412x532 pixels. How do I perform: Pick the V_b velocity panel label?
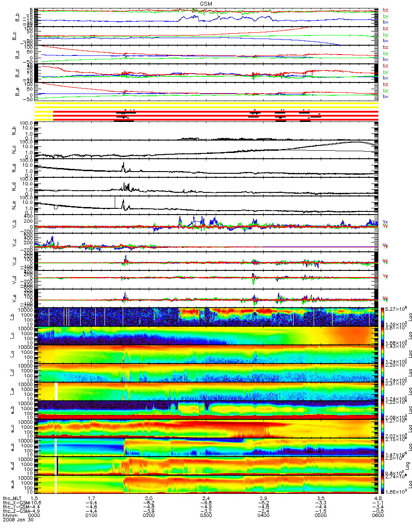(15, 224)
